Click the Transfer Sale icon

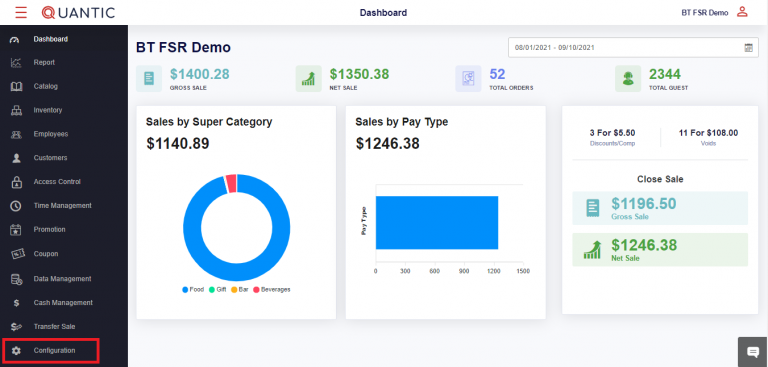tap(16, 327)
